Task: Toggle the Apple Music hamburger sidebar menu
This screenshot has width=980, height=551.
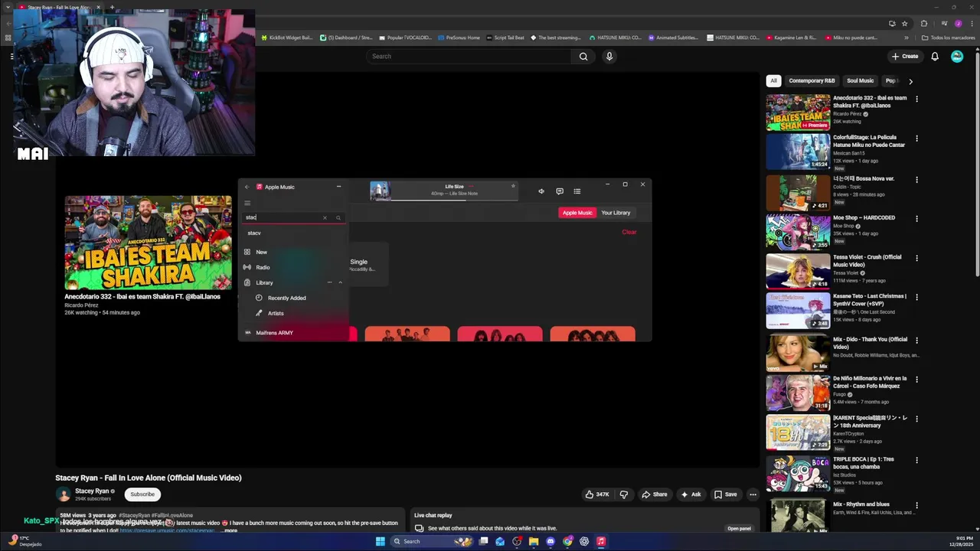Action: click(247, 203)
